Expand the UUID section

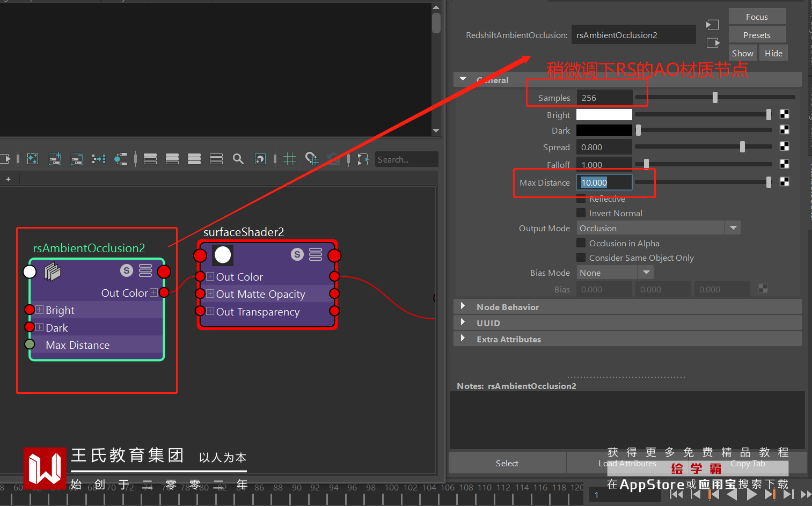(463, 322)
